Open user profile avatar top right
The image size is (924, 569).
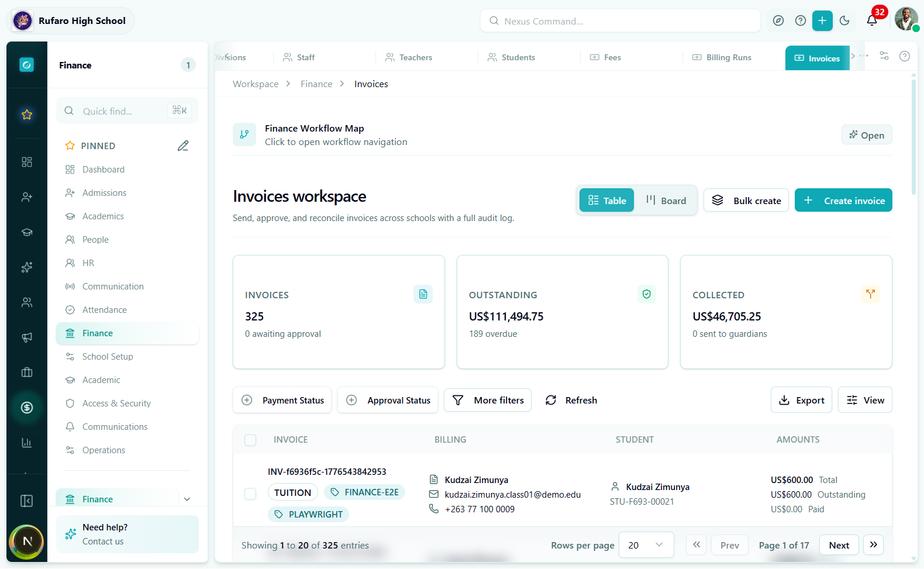click(906, 19)
